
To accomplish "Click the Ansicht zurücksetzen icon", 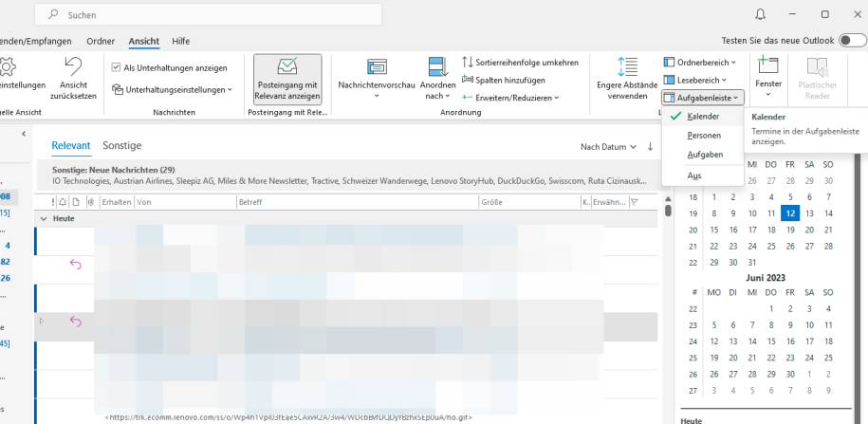I will [73, 66].
